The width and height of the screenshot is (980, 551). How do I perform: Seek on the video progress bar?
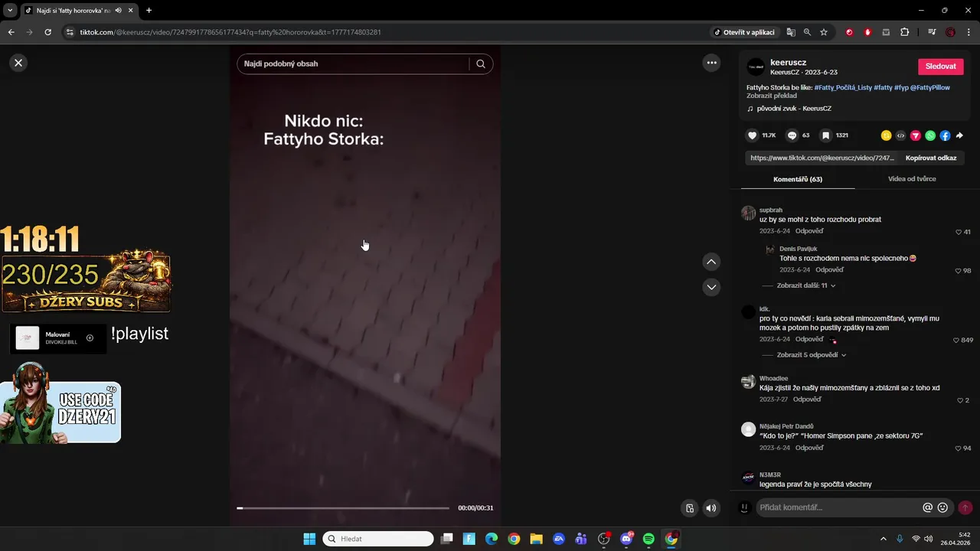tap(343, 508)
